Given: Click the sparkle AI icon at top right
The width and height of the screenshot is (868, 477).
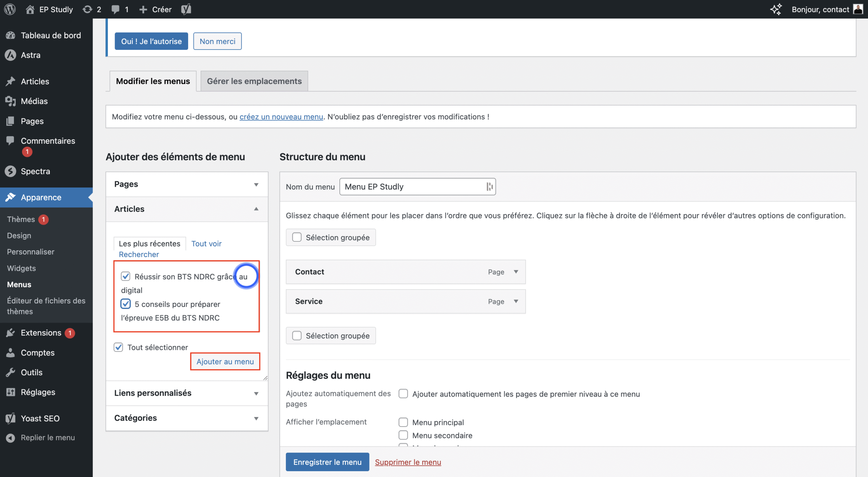Looking at the screenshot, I should (x=775, y=9).
